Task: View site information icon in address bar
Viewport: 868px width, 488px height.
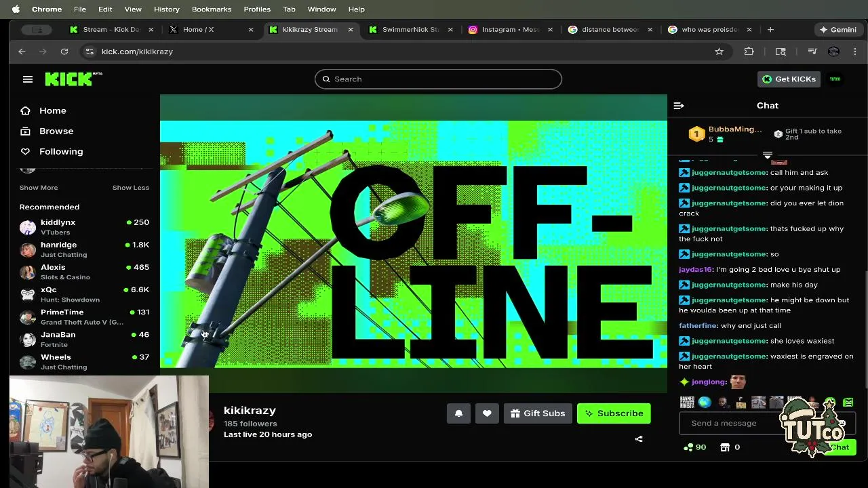Action: click(x=89, y=52)
